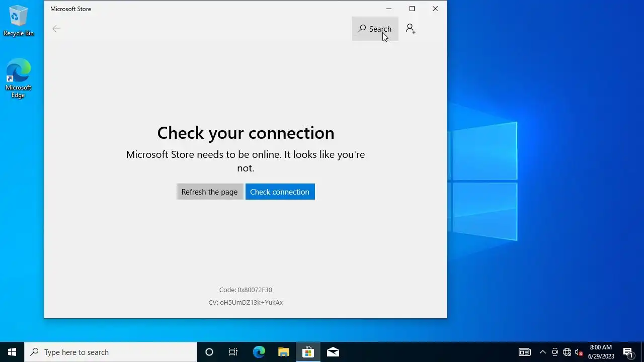Launch Edge from the taskbar

(259, 352)
